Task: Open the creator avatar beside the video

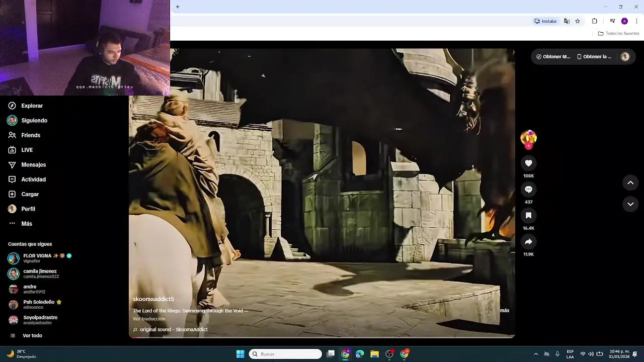Action: 528,137
